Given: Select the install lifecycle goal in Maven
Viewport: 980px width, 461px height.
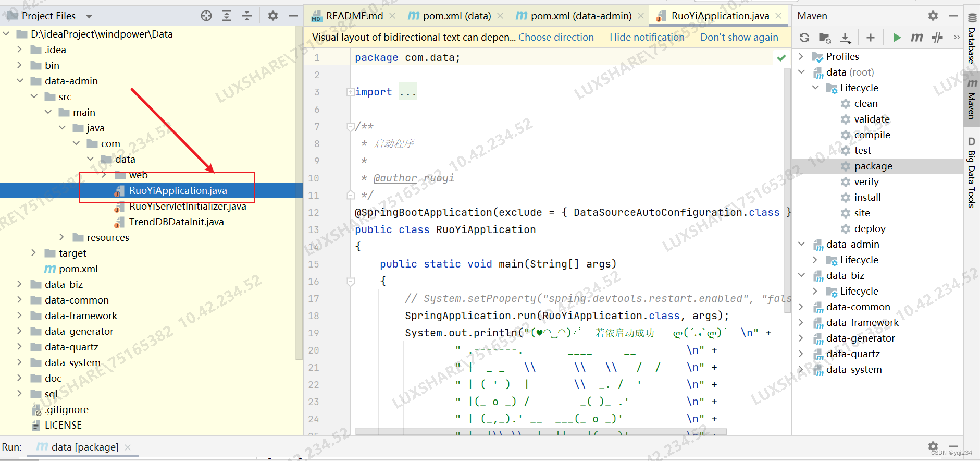Looking at the screenshot, I should [x=867, y=197].
